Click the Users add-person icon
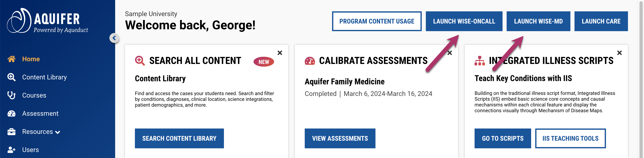 pos(12,150)
